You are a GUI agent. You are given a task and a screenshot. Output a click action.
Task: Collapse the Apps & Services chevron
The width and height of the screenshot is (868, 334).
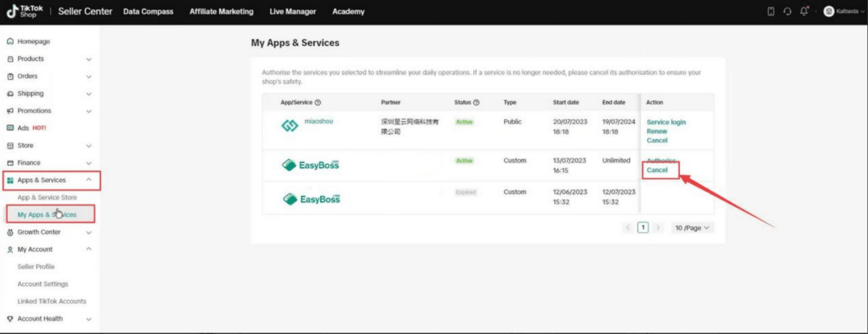(x=89, y=180)
